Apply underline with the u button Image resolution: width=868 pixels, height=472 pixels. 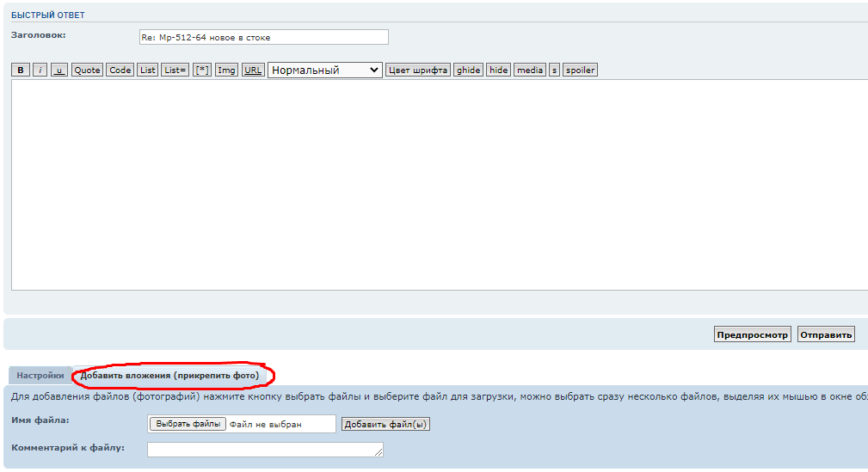pos(59,70)
